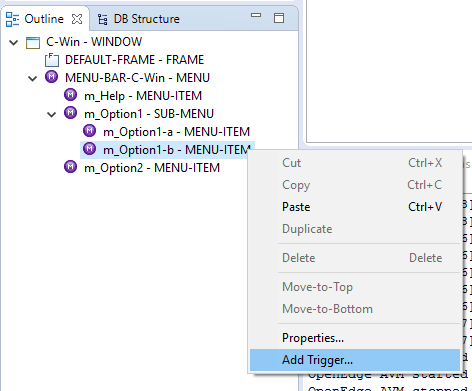Viewport: 472px width, 391px height.
Task: Choose Delete from context menu
Action: pyautogui.click(x=355, y=258)
